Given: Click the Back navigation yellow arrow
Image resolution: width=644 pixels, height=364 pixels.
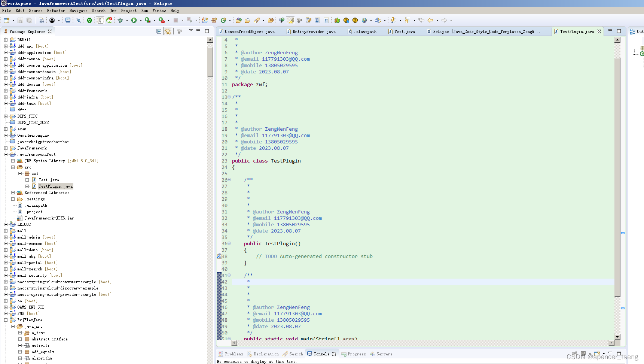Looking at the screenshot, I should 430,20.
